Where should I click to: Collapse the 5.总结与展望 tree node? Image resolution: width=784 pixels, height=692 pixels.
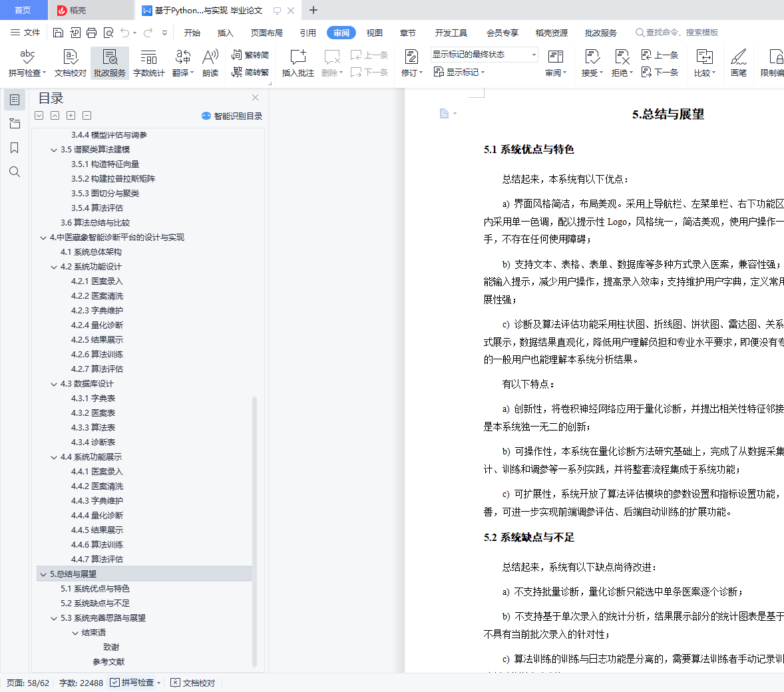click(x=43, y=574)
